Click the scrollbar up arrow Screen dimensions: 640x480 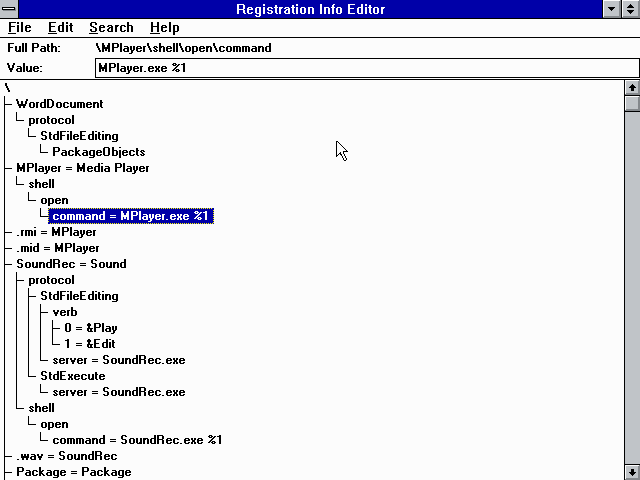631,88
